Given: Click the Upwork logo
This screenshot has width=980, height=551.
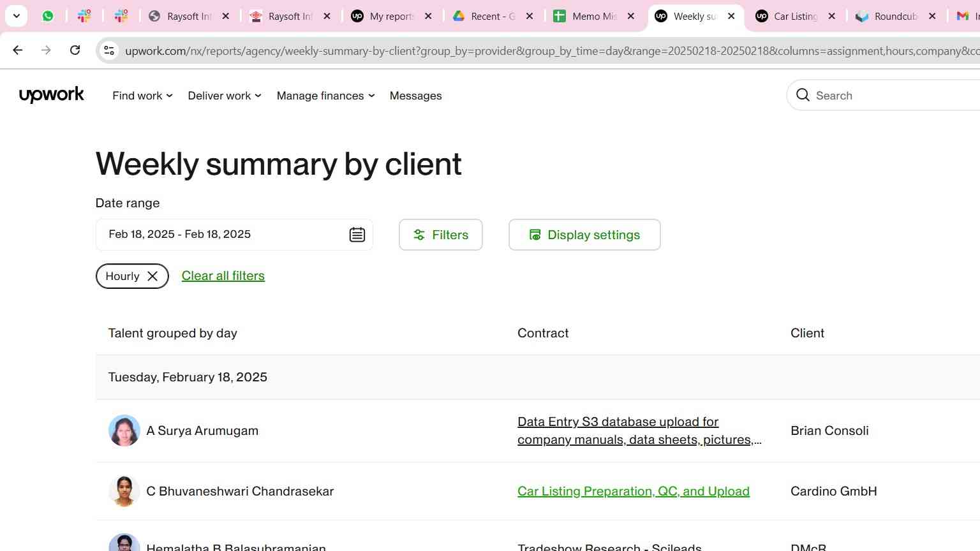Looking at the screenshot, I should tap(52, 95).
